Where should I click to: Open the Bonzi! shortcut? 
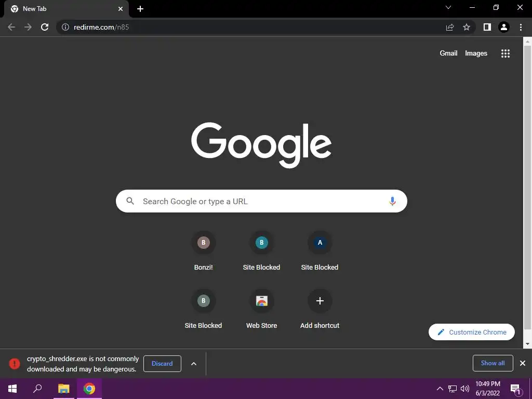pyautogui.click(x=203, y=251)
